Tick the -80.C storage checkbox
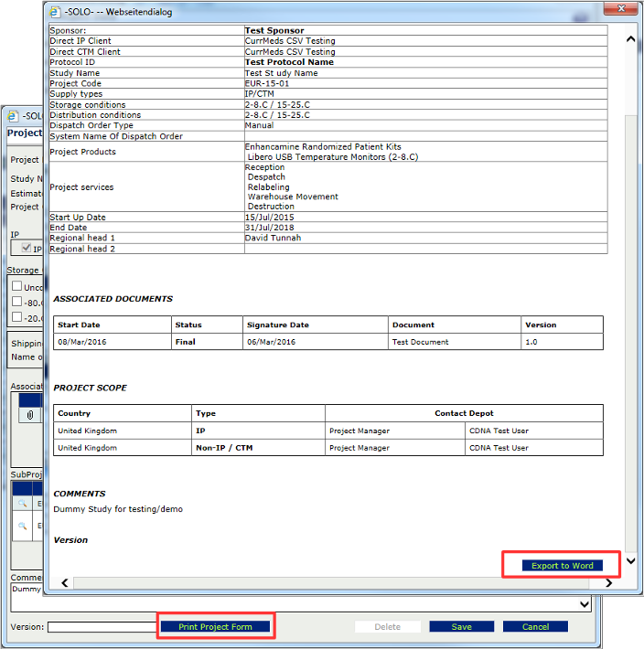The image size is (644, 649). click(17, 302)
